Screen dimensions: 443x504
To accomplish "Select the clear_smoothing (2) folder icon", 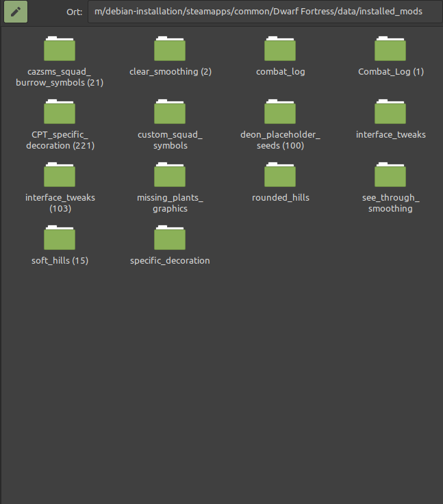I will coord(170,49).
